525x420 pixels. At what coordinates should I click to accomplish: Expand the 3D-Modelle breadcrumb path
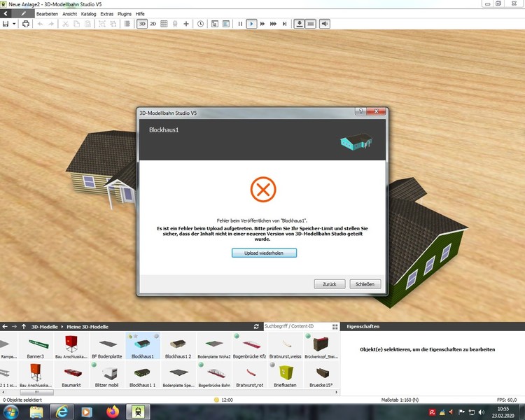click(x=62, y=327)
